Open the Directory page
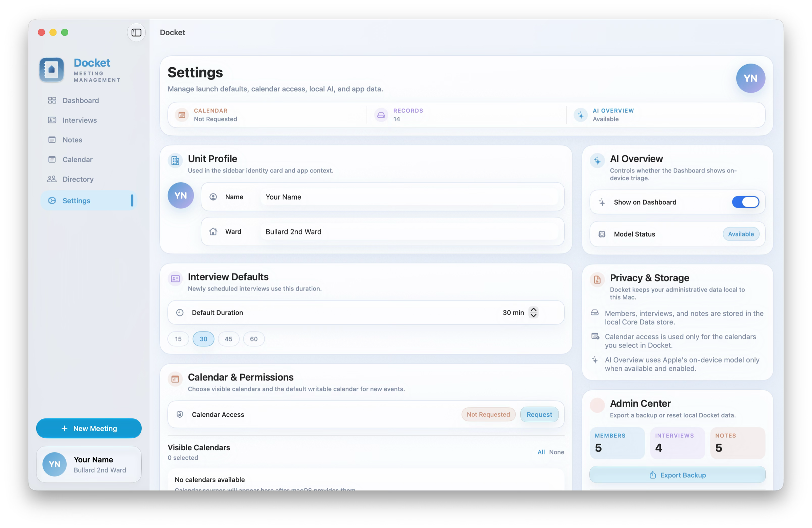812x528 pixels. (88, 179)
